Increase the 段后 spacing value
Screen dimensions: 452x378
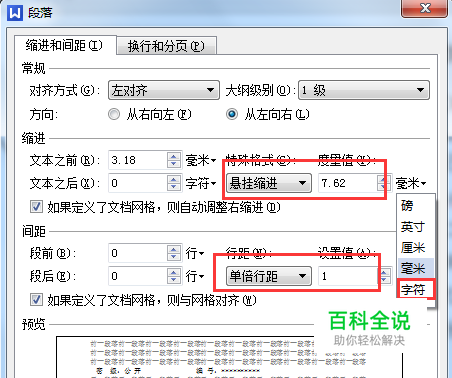(x=173, y=272)
